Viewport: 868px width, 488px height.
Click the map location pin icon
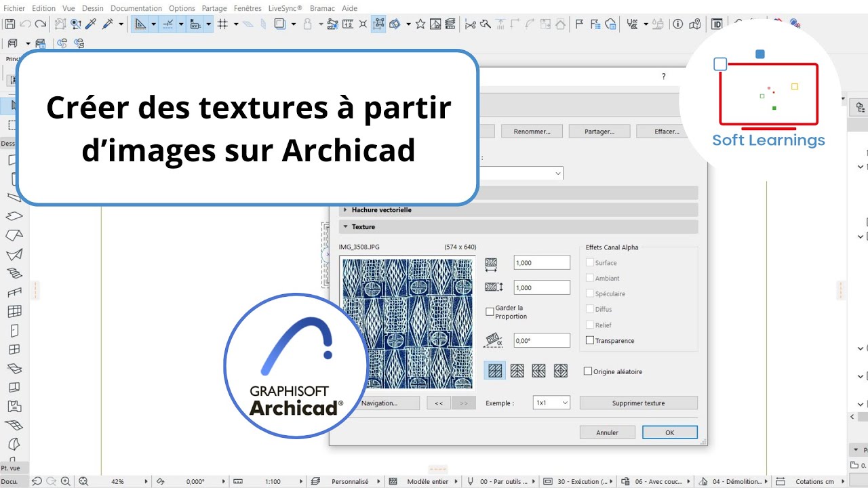694,24
